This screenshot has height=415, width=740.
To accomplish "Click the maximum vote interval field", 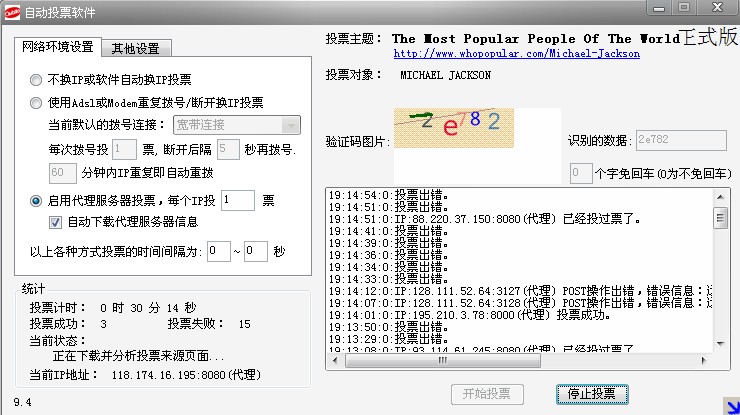I will (x=256, y=251).
